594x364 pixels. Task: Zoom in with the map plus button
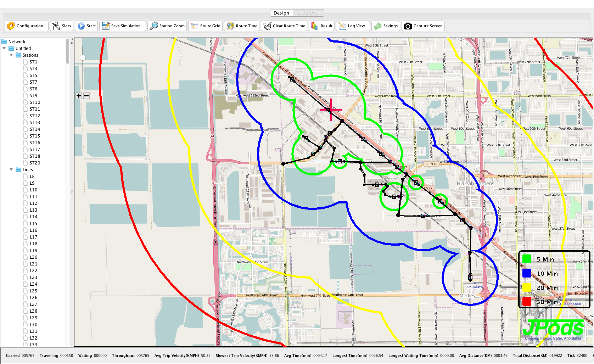click(79, 96)
